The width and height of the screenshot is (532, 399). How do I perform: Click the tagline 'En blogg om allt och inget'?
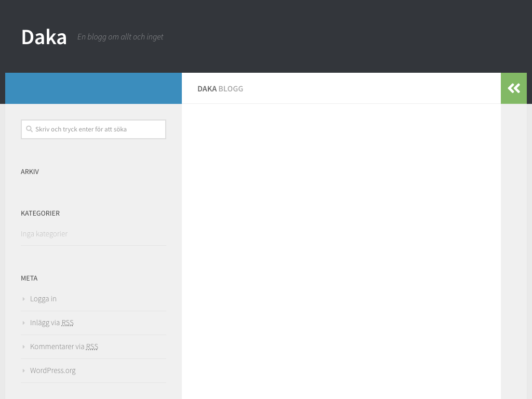[x=120, y=37]
